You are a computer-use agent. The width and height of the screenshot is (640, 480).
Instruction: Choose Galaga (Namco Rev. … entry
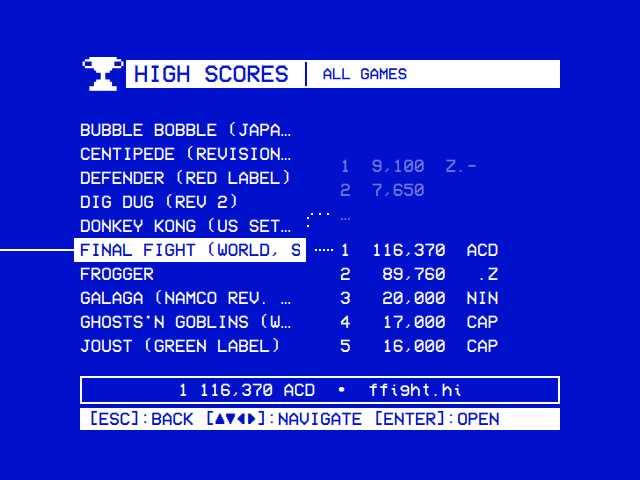186,298
